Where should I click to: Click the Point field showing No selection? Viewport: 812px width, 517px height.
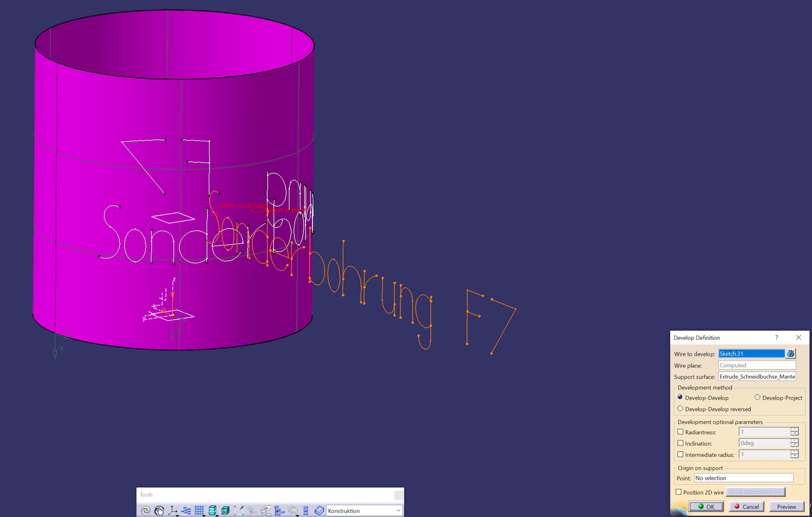pos(743,478)
